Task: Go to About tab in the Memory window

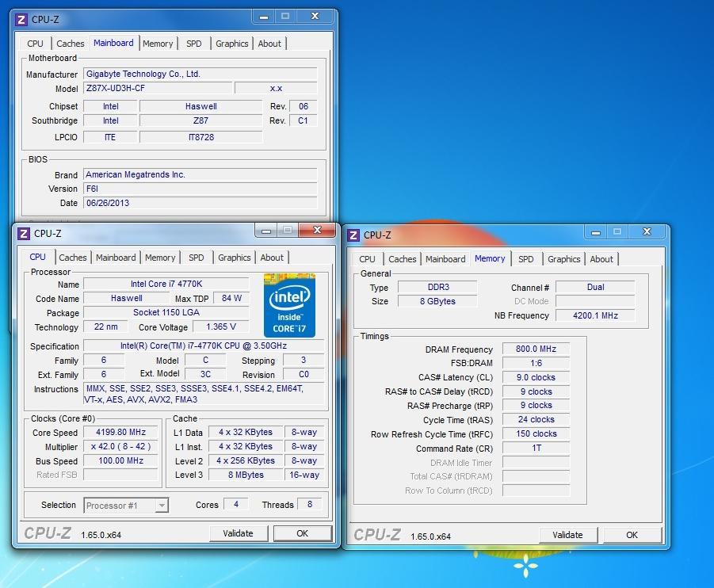Action: point(601,259)
